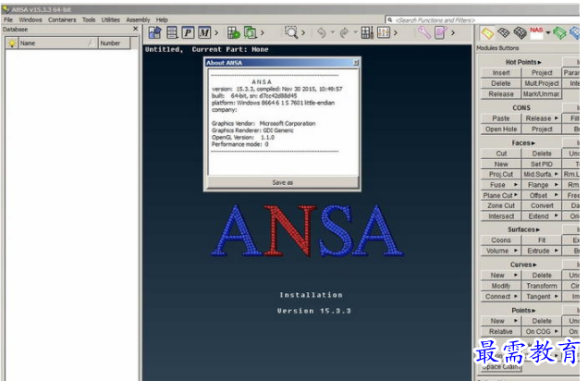Open the Help menu
588x381 pixels.
pos(162,19)
